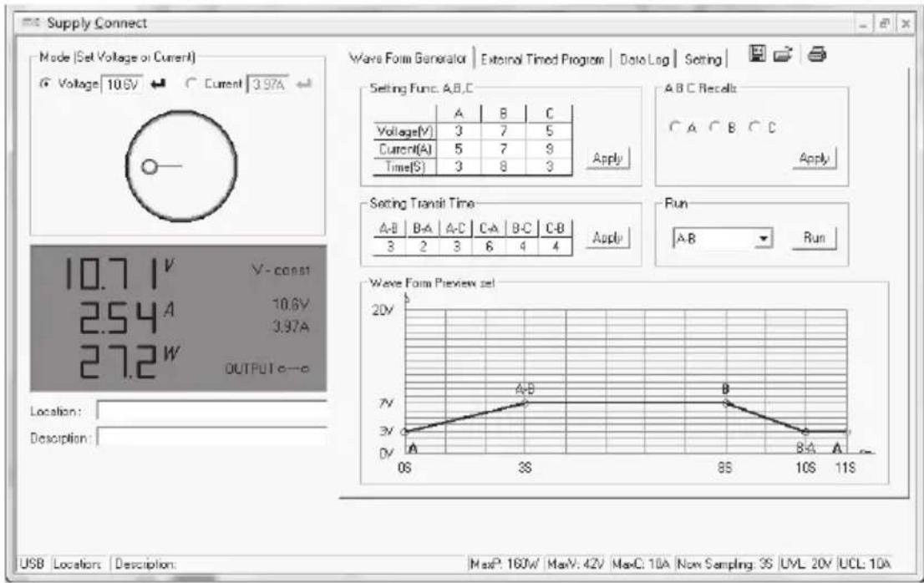Click the B point marker on the waveform

(x=726, y=403)
